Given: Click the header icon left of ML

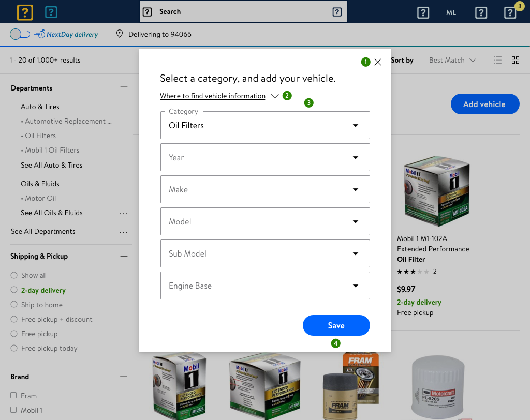Looking at the screenshot, I should pyautogui.click(x=423, y=13).
